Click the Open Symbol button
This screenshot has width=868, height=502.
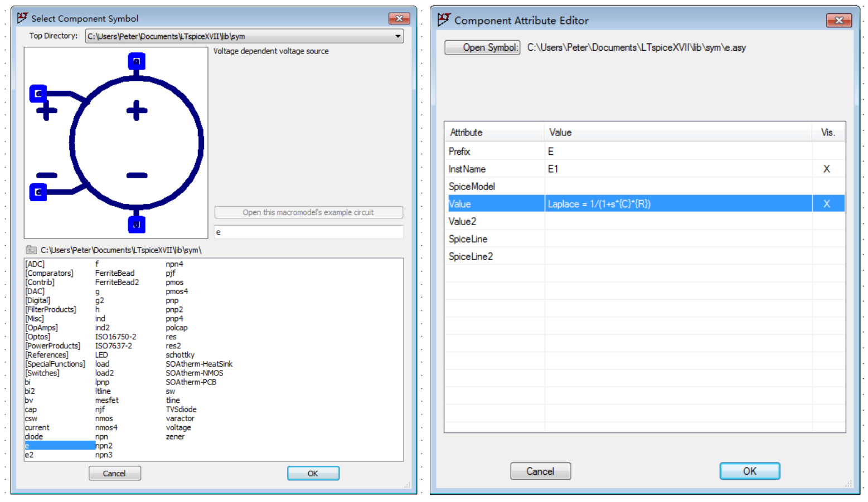pyautogui.click(x=482, y=47)
